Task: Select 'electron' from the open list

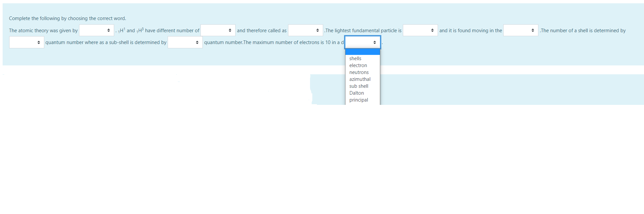Action: pos(363,65)
